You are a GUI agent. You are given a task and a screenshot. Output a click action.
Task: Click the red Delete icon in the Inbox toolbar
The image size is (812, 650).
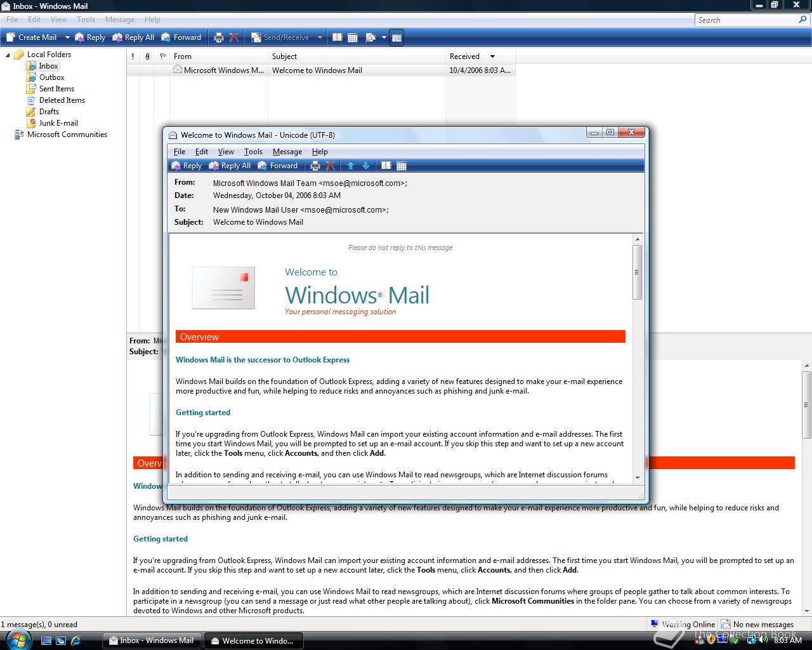tap(233, 37)
